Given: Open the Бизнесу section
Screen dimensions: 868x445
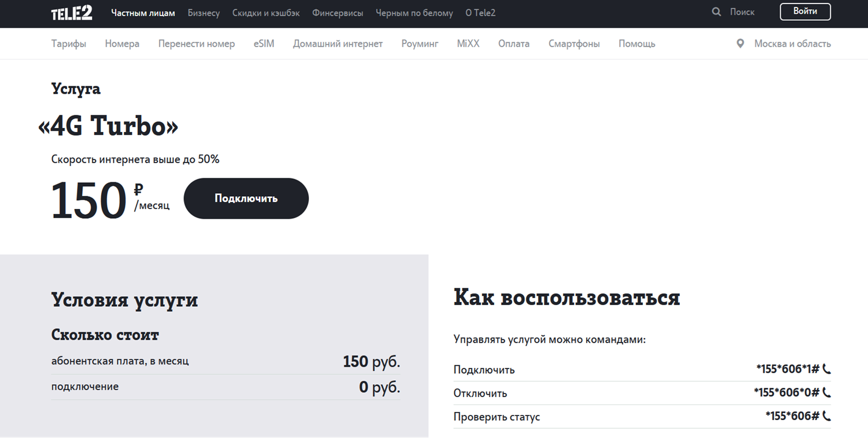Looking at the screenshot, I should pos(204,13).
